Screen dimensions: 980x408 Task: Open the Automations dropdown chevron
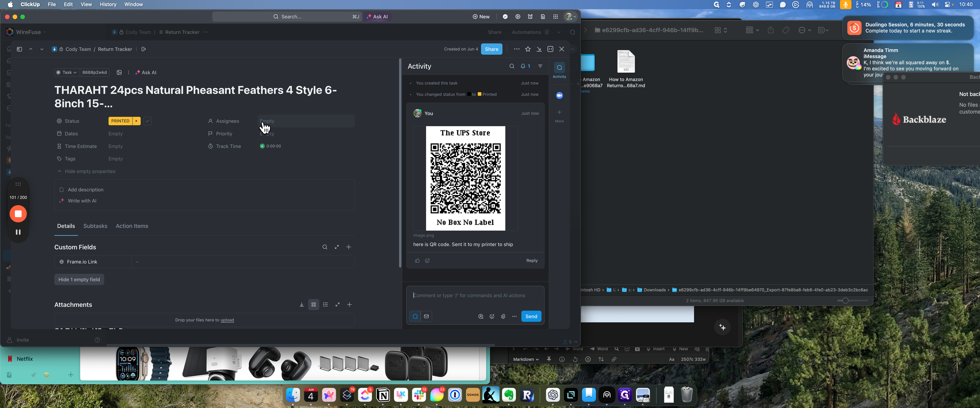(559, 32)
